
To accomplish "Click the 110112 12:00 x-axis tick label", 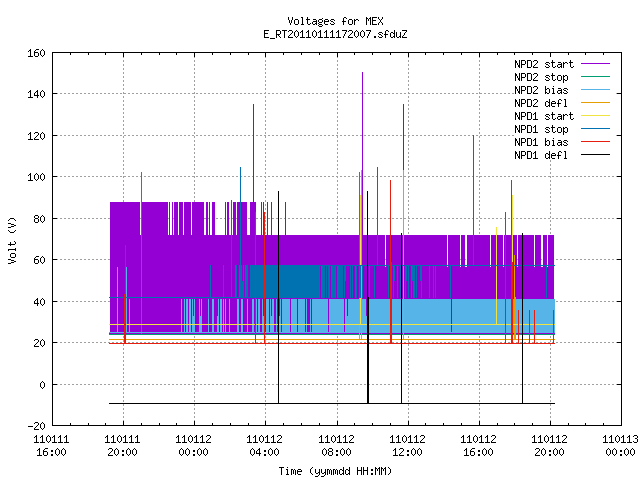I will 407,446.
